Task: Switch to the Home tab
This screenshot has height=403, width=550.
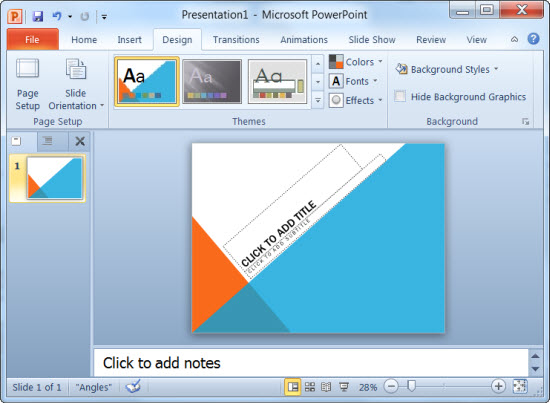Action: [84, 40]
